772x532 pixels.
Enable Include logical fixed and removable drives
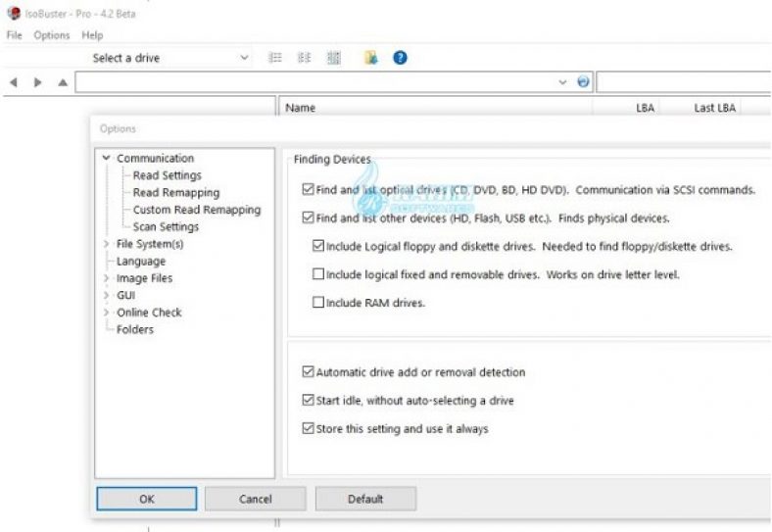pos(318,274)
